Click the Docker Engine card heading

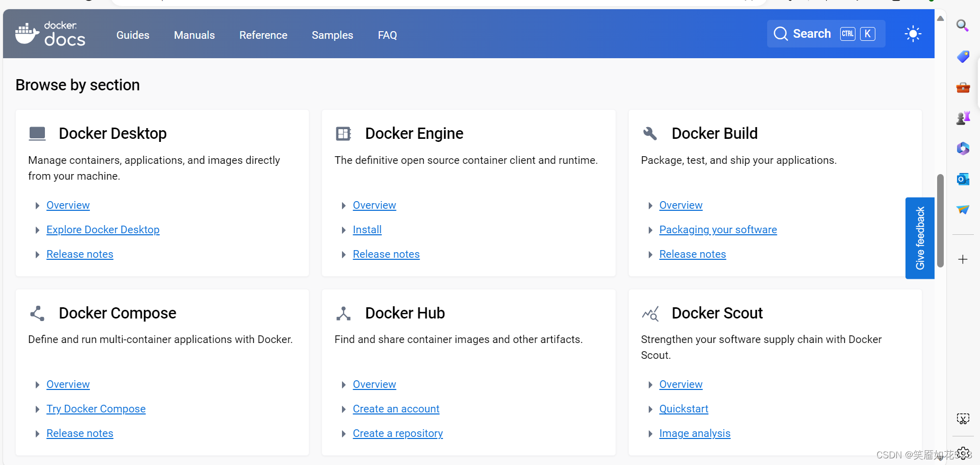tap(414, 133)
